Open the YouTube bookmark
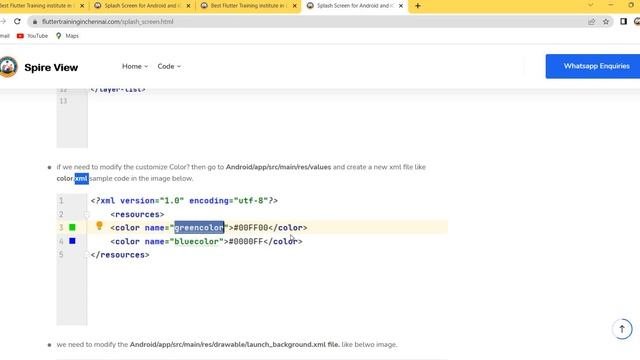The width and height of the screenshot is (640, 360). tap(32, 36)
